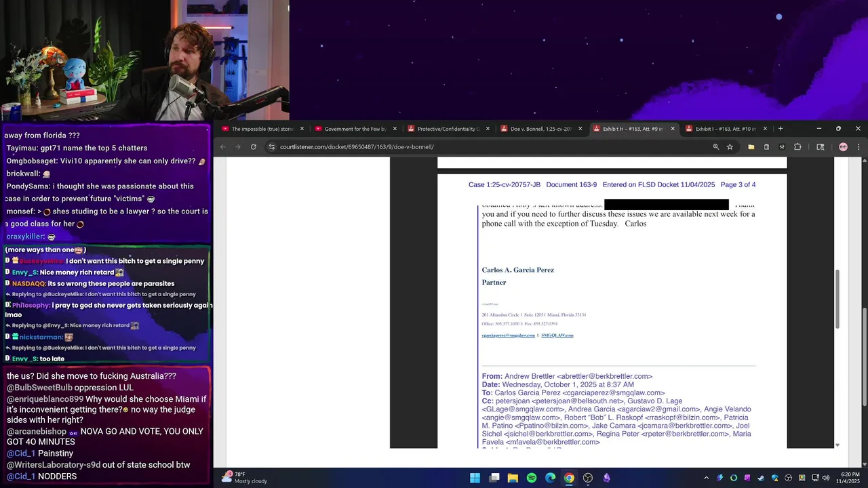Click '201 Alhambra Circle' address line
This screenshot has height=488, width=868.
click(x=534, y=315)
